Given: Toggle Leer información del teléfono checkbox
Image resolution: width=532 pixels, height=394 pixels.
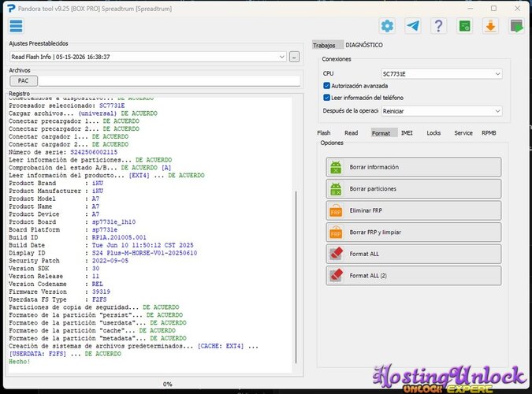Looking at the screenshot, I should tap(327, 98).
